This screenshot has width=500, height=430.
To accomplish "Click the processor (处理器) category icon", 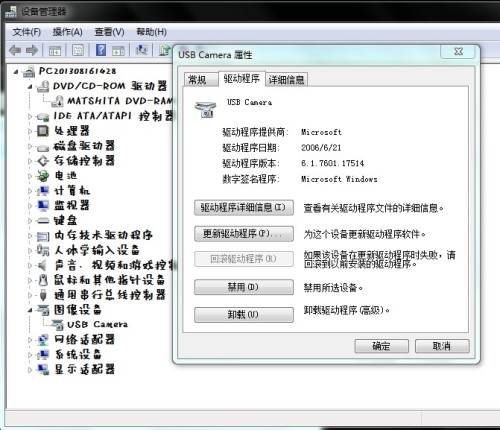I will point(43,131).
